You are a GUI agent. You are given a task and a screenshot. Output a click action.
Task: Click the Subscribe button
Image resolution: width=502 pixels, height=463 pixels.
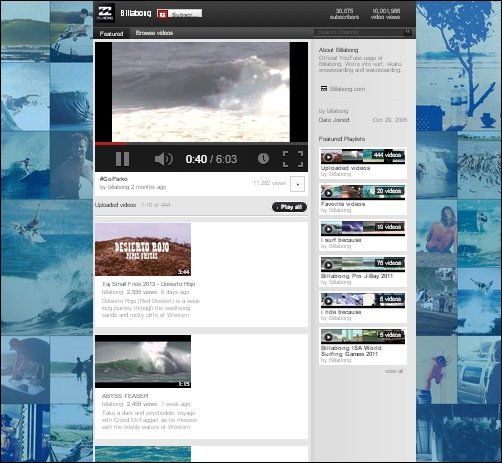[179, 14]
